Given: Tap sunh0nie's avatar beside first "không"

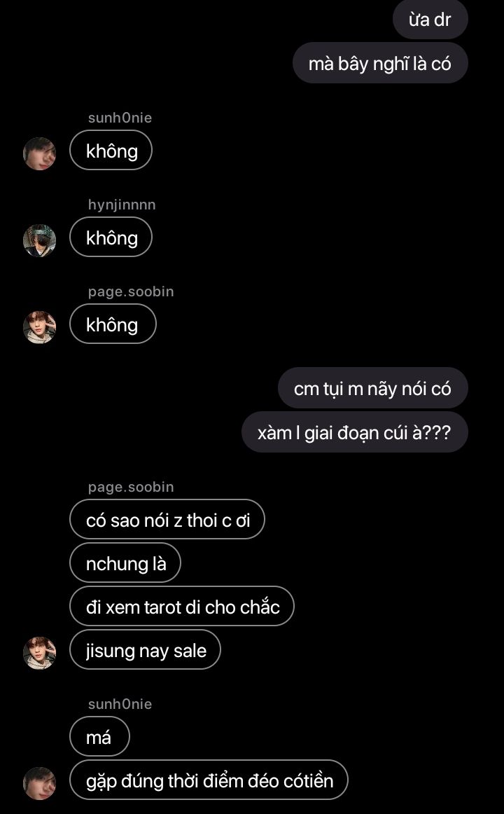Looking at the screenshot, I should point(39,153).
